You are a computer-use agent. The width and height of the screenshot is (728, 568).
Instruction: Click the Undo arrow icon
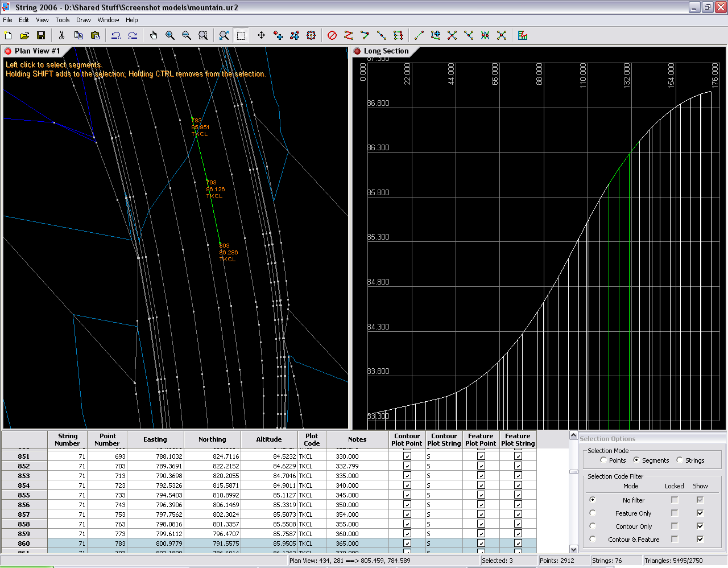click(116, 35)
